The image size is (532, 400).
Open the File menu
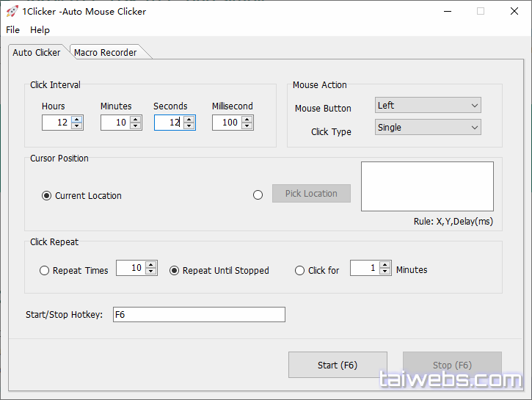click(13, 30)
